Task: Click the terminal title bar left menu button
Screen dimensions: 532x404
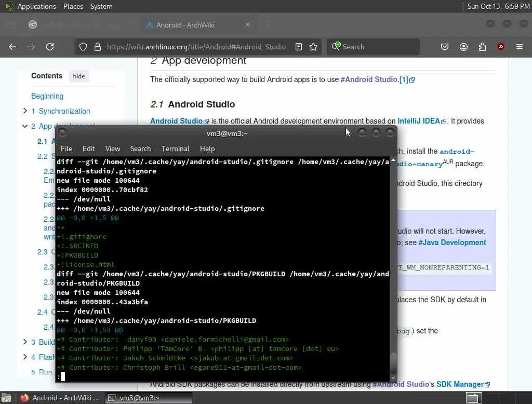Action: tap(62, 132)
